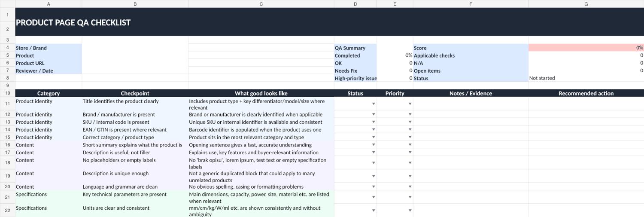644x217 pixels.
Task: Click the Notes / Evidence column heading
Action: pyautogui.click(x=471, y=93)
